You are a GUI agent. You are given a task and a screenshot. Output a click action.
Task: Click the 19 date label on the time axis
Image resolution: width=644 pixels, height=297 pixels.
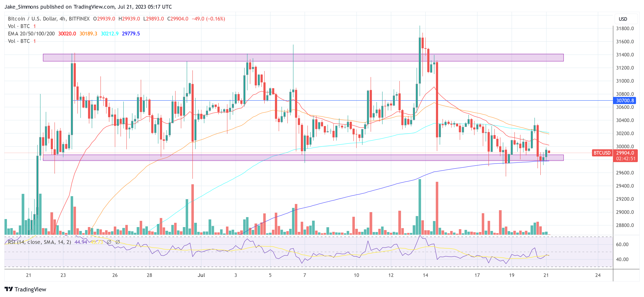coord(512,275)
